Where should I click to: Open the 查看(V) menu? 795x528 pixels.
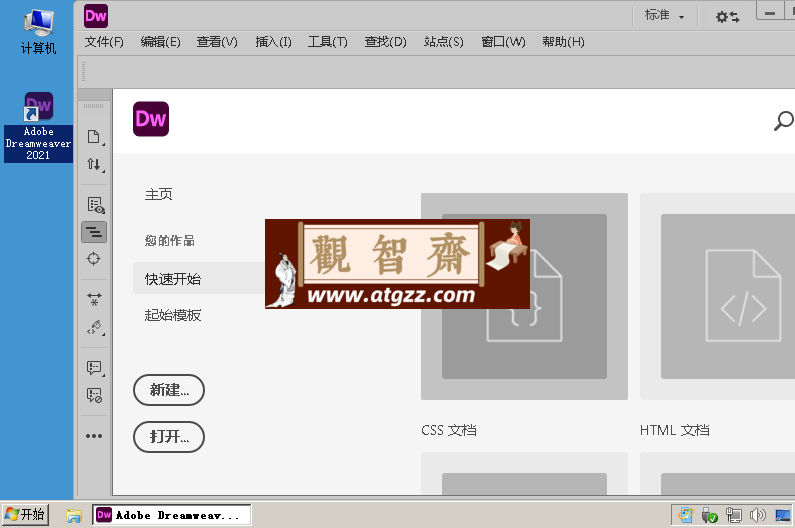(217, 42)
